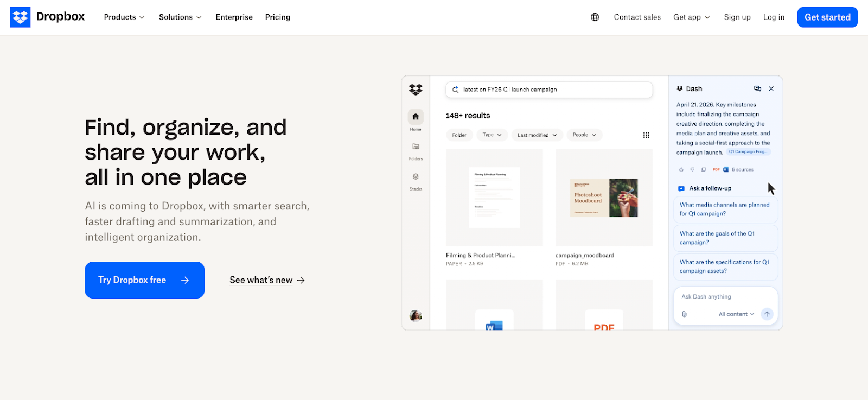Click the Ask a follow-up icon
Viewport: 868px width, 400px height.
(681, 188)
